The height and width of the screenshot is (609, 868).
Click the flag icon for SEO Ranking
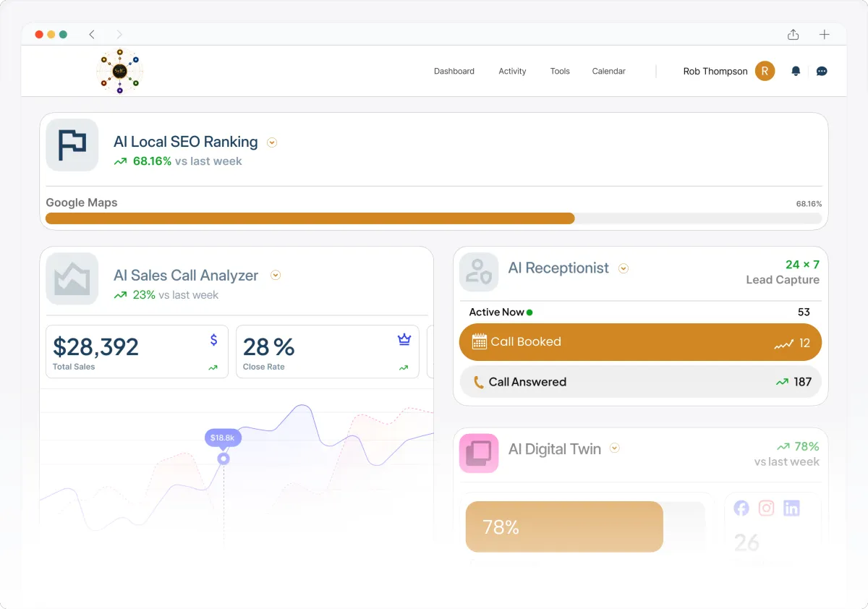72,145
